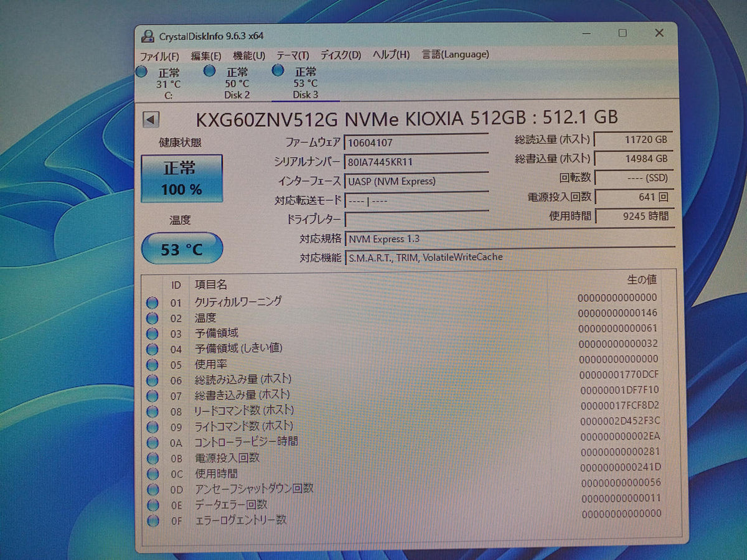Click the 対応規格 field NVM Express 1.3
The height and width of the screenshot is (560, 747).
tap(509, 238)
